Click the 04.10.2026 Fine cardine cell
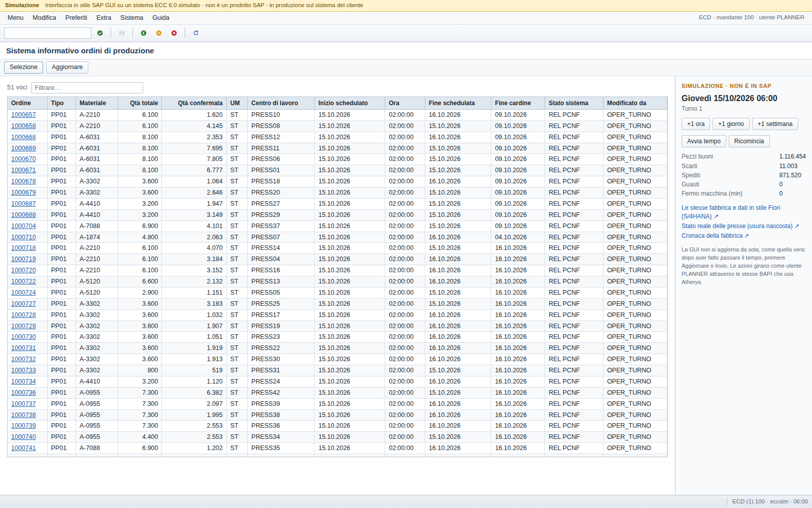 tap(518, 237)
